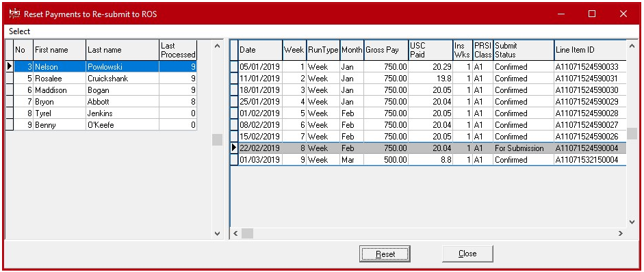
Task: Select the payment dated 11/01/2019
Action: click(x=432, y=79)
